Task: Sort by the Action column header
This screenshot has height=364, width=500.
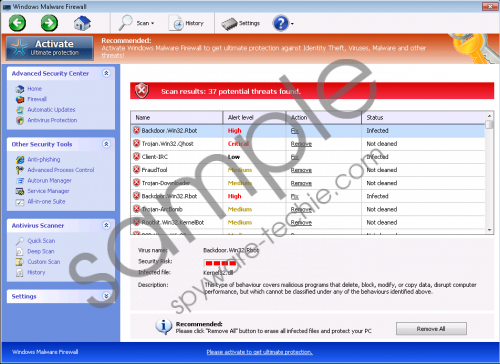Action: (x=324, y=117)
